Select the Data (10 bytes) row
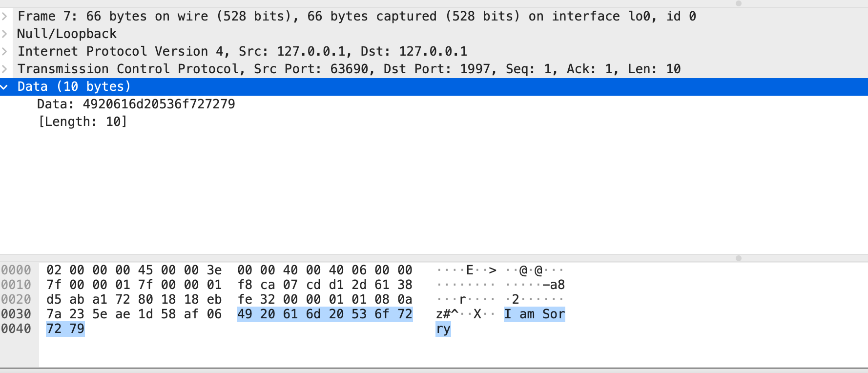This screenshot has width=868, height=373. [x=74, y=87]
